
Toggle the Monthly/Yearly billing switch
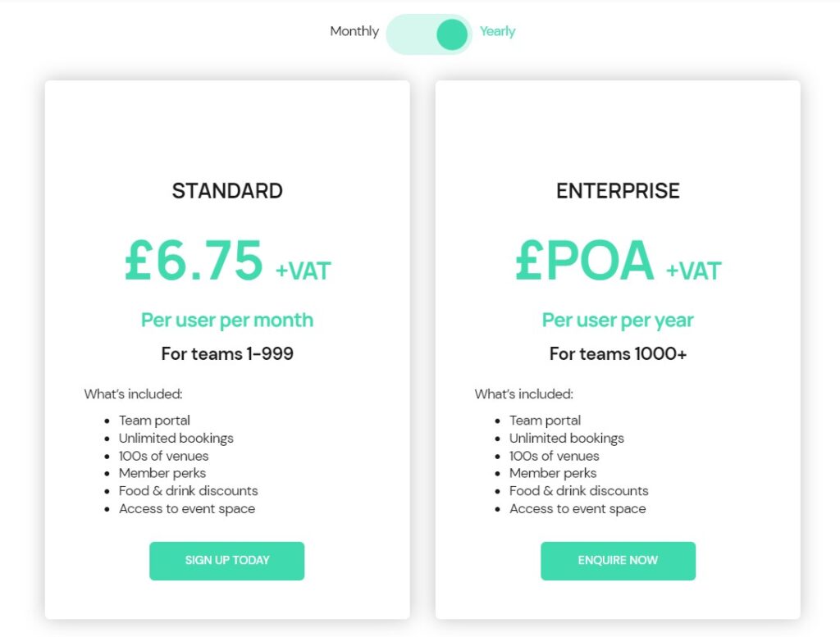429,34
